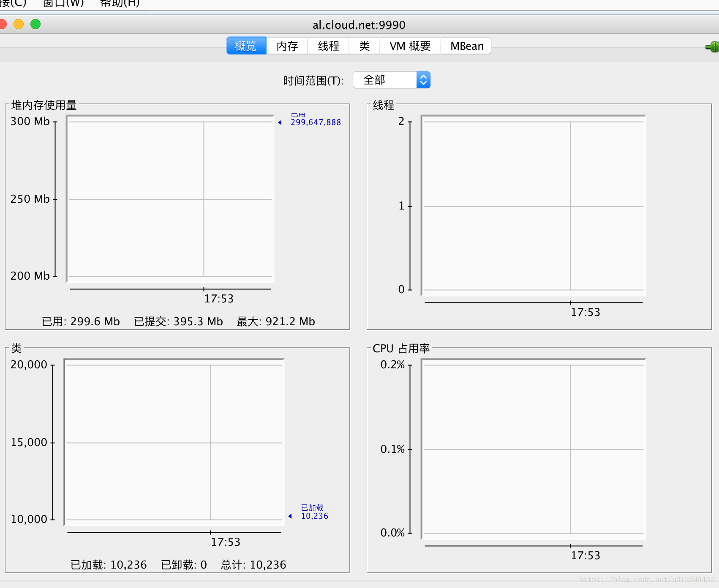This screenshot has height=588, width=719.
Task: Click the 已卸载: 0 text
Action: pos(184,565)
